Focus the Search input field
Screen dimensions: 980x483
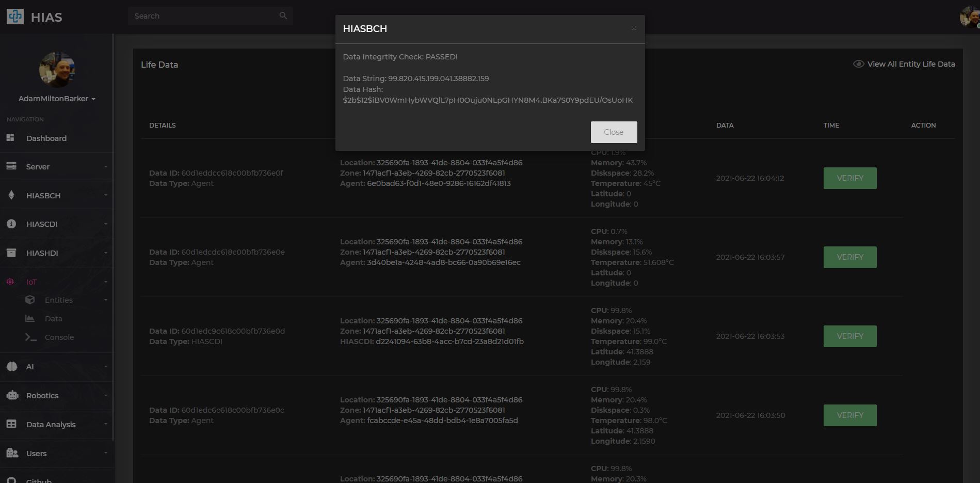210,16
